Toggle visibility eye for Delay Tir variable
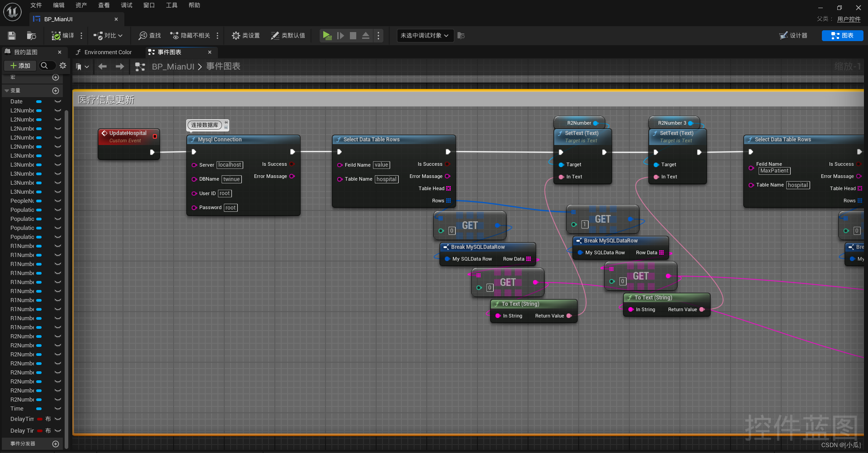The width and height of the screenshot is (868, 453). (58, 431)
